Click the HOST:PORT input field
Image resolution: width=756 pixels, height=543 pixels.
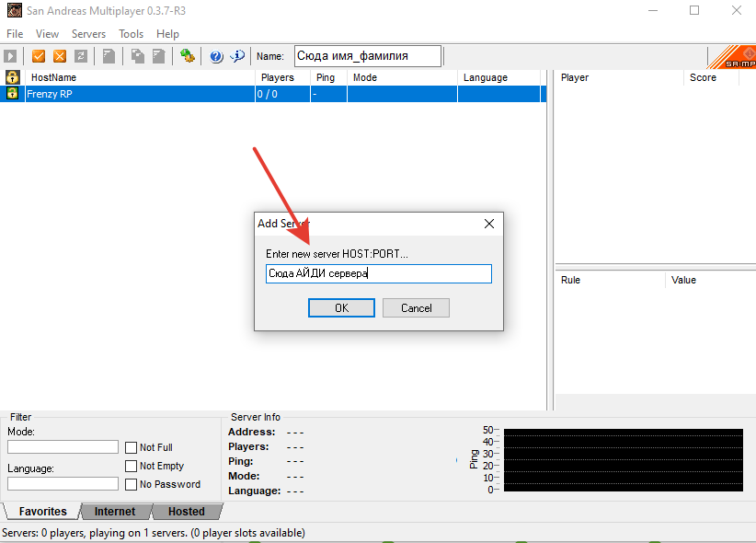379,273
